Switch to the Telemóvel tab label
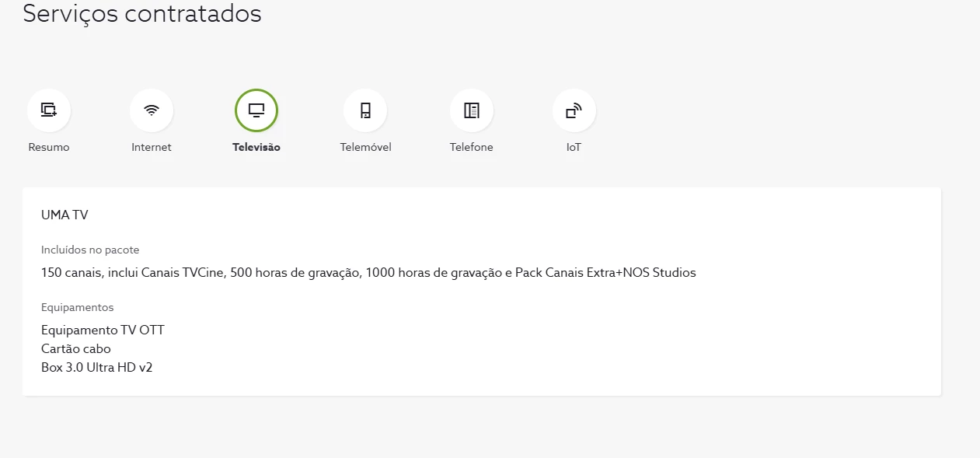 pyautogui.click(x=365, y=147)
